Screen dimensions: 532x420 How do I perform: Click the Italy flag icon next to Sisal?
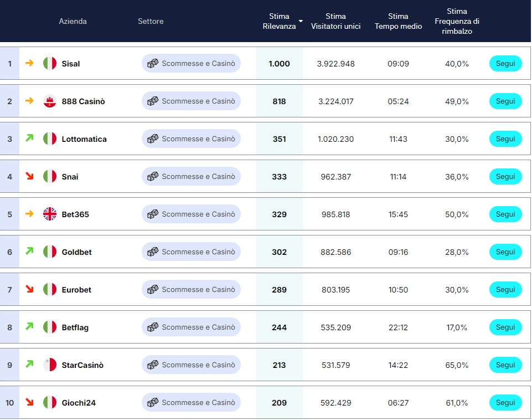tap(50, 64)
